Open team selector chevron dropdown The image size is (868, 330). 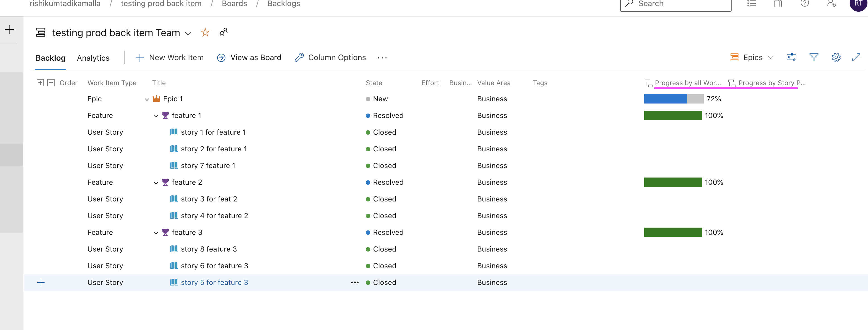tap(188, 33)
